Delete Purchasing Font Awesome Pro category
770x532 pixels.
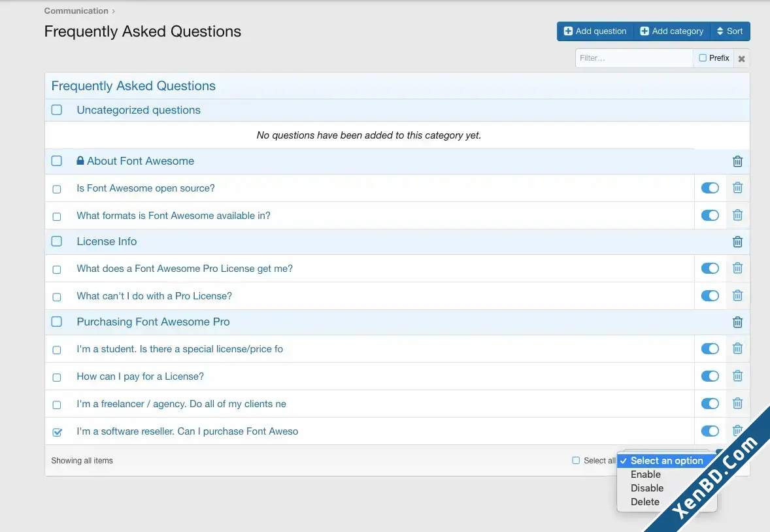pos(737,322)
